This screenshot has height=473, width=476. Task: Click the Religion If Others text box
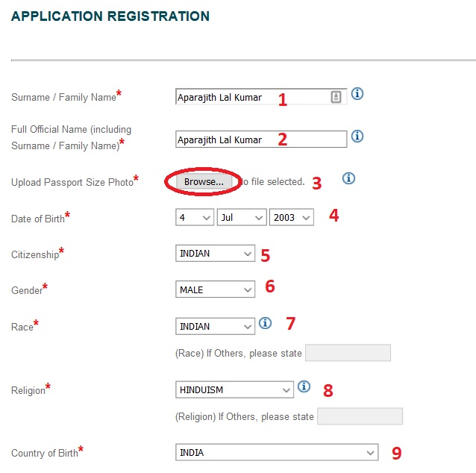pyautogui.click(x=360, y=416)
